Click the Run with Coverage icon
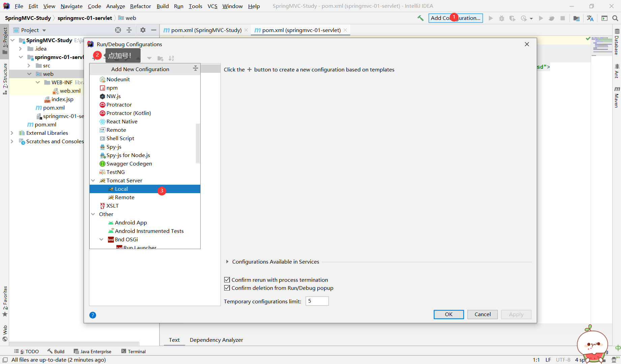621x364 pixels. 512,18
